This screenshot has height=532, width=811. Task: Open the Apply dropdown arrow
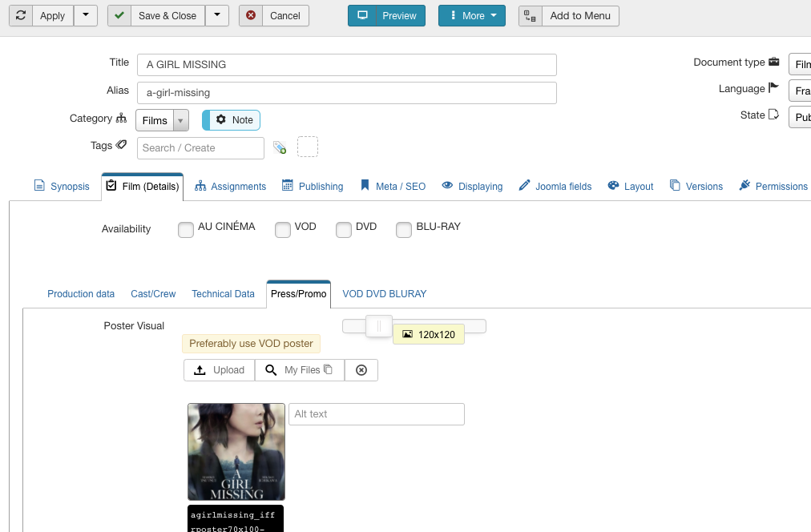(x=86, y=15)
